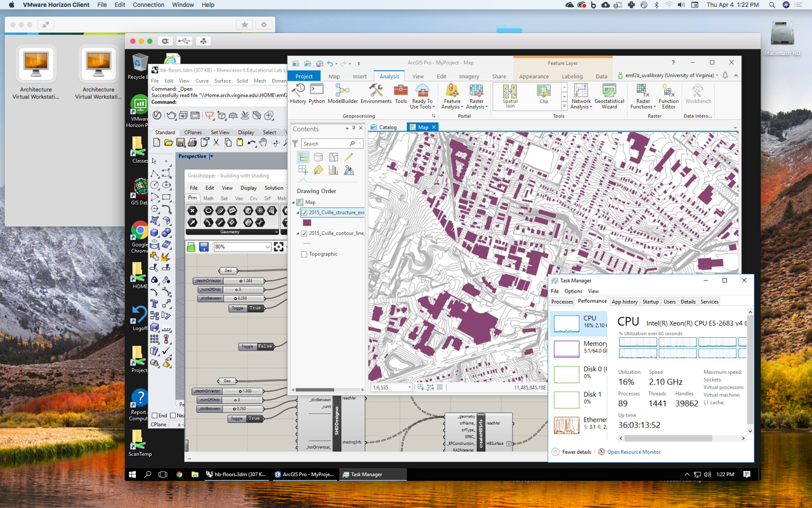The image size is (812, 508).
Task: Activate the Rhino Pan hand tool
Action: click(x=263, y=143)
